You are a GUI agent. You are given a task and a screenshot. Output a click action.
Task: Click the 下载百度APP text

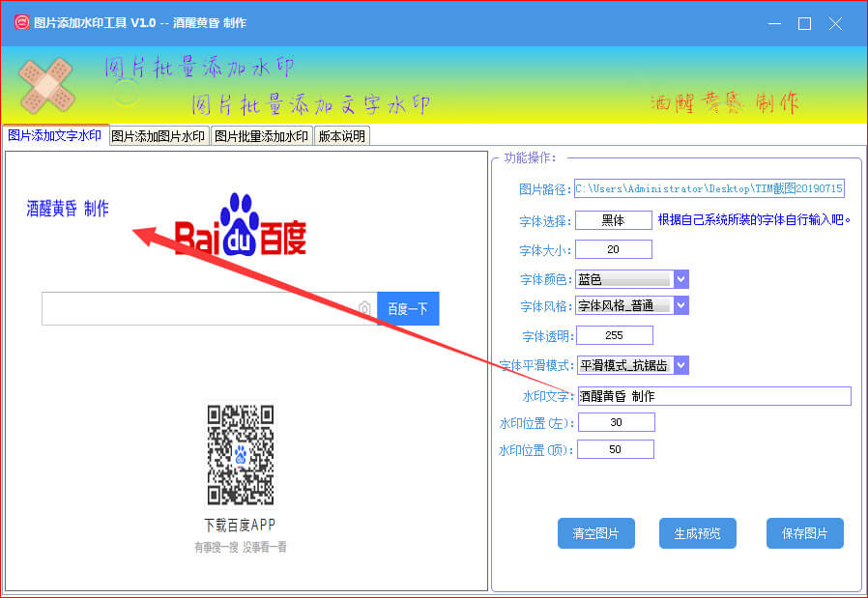coord(240,525)
